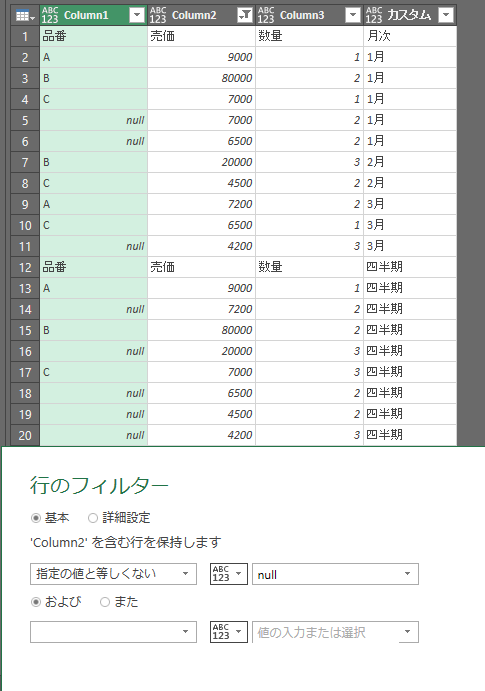Click the Column1 data type icon
485x691 pixels.
(x=50, y=15)
